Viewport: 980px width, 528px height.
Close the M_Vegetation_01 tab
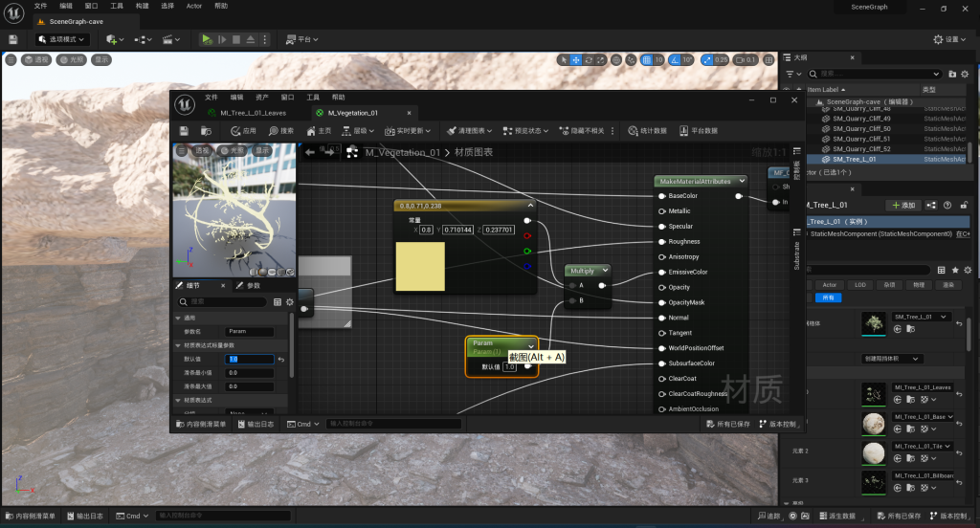(x=410, y=113)
